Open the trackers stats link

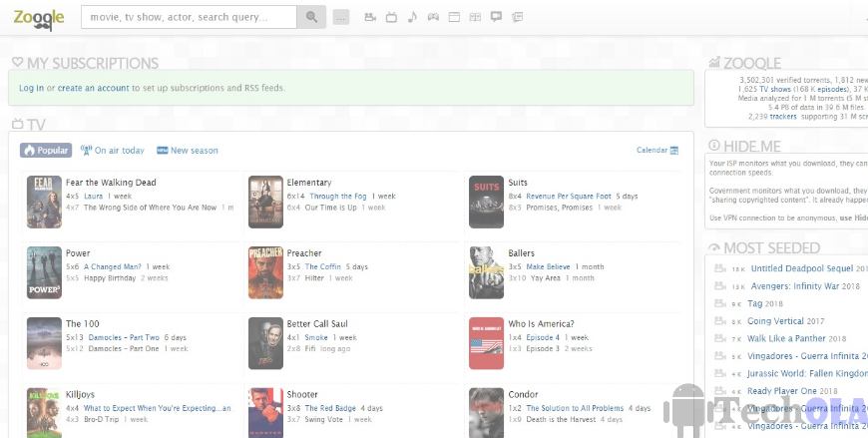click(783, 117)
